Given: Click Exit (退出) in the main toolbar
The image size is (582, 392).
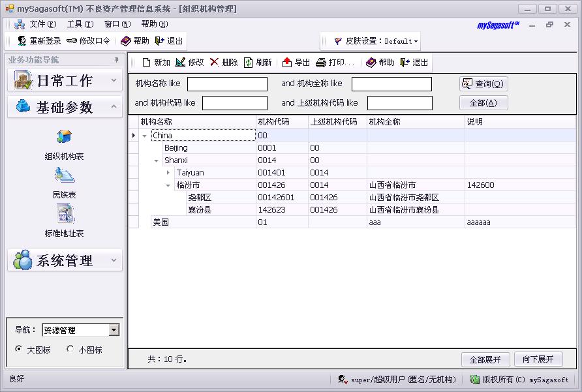Looking at the screenshot, I should coord(169,41).
